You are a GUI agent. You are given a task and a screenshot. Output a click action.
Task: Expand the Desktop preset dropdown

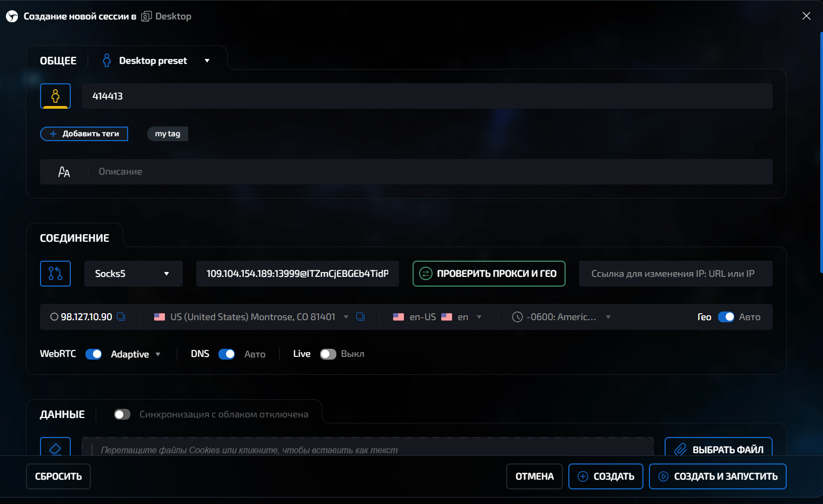(207, 61)
